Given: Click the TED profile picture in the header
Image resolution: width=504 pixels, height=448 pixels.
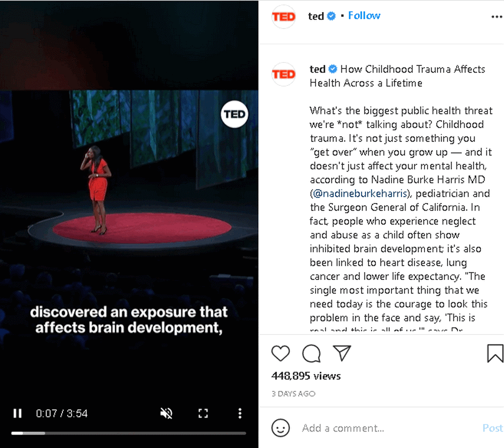Looking at the screenshot, I should [283, 16].
